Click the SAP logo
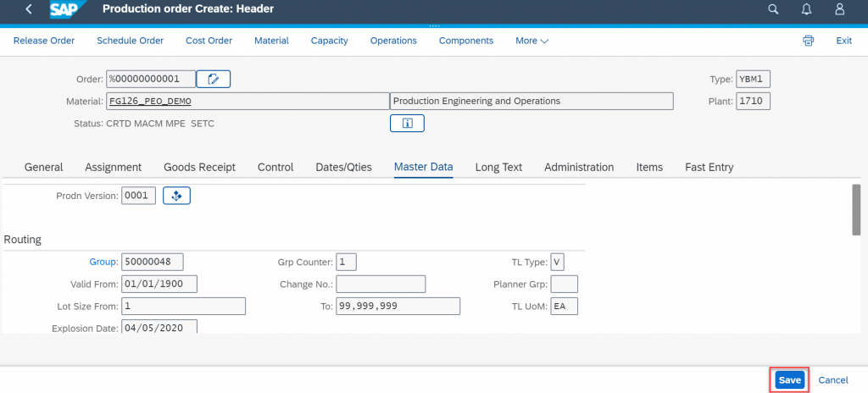Viewport: 868px width, 393px height. click(x=69, y=8)
